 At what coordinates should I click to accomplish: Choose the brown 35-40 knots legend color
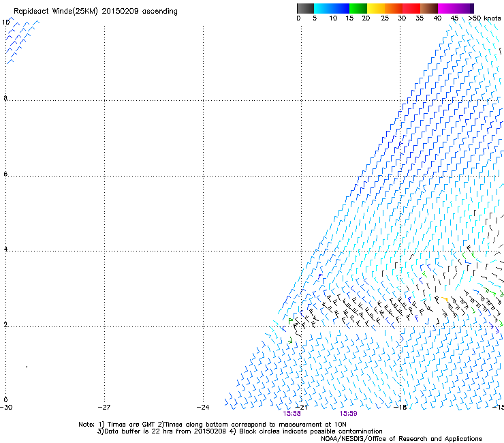point(429,8)
